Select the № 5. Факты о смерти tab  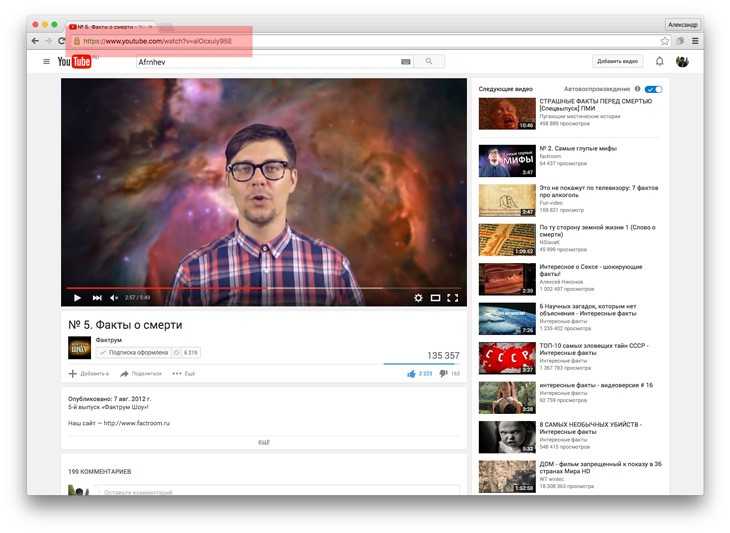[111, 27]
